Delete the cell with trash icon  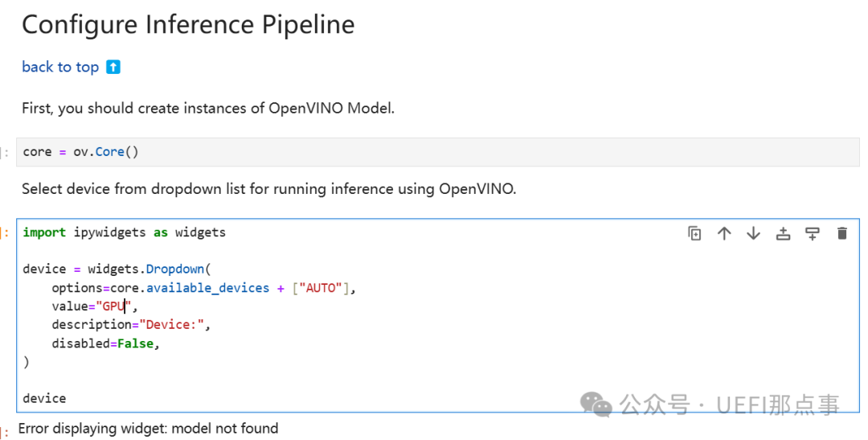[x=841, y=233]
